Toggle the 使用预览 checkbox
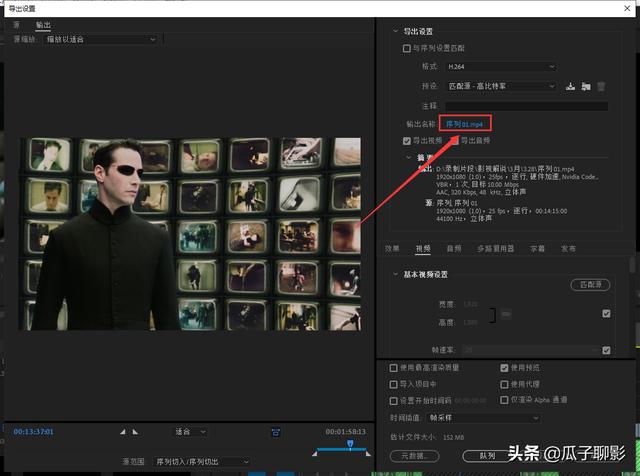640x476 pixels. [504, 368]
